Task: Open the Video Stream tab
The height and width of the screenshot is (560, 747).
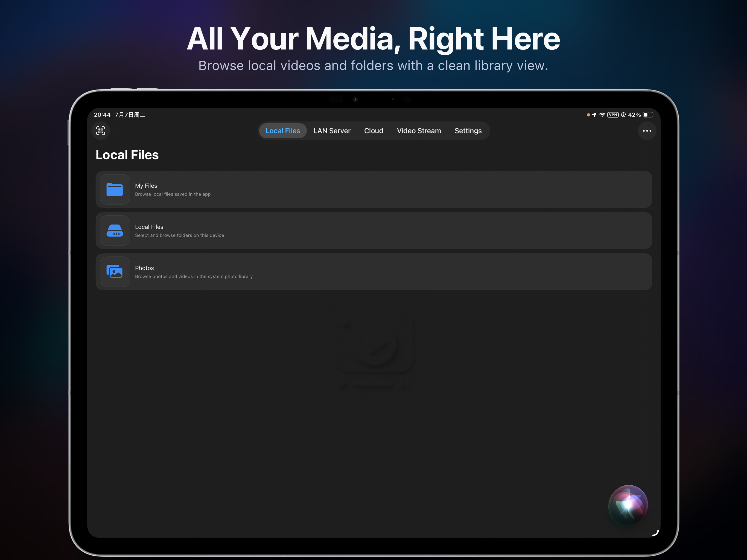Action: (419, 131)
